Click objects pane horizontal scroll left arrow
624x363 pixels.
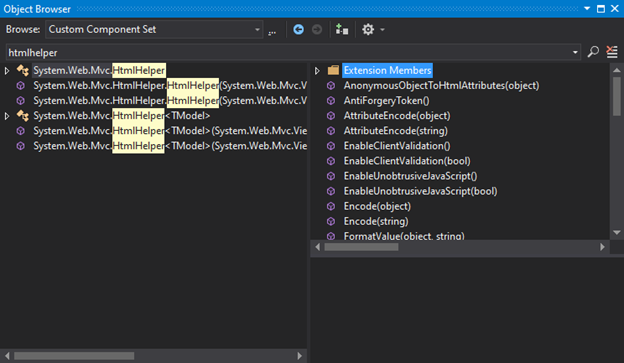(7, 356)
